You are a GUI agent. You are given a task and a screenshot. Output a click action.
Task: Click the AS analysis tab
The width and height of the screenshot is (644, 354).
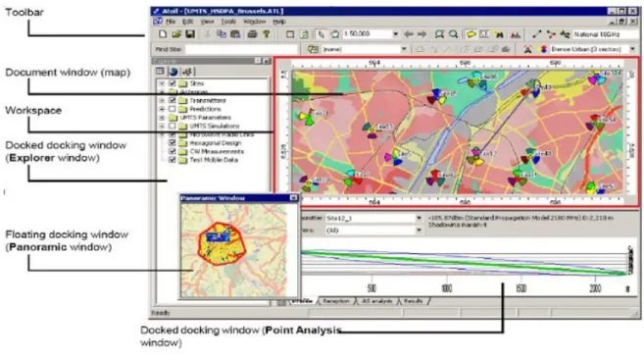tap(376, 301)
